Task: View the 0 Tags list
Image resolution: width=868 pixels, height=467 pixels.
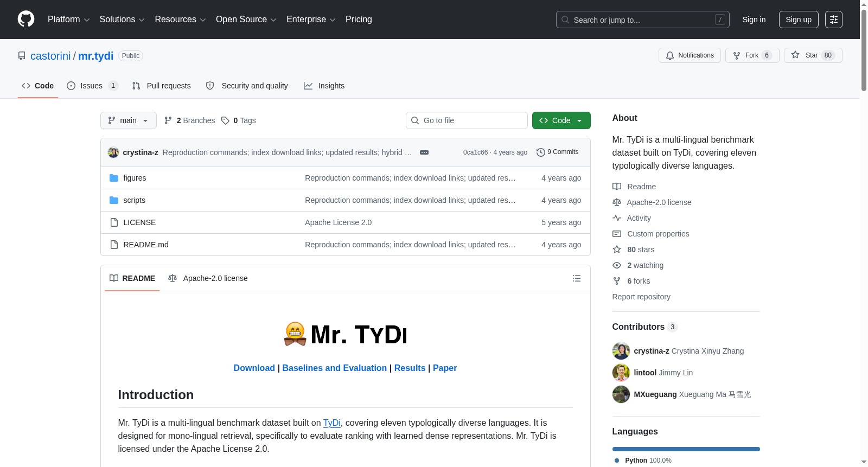Action: tap(239, 120)
